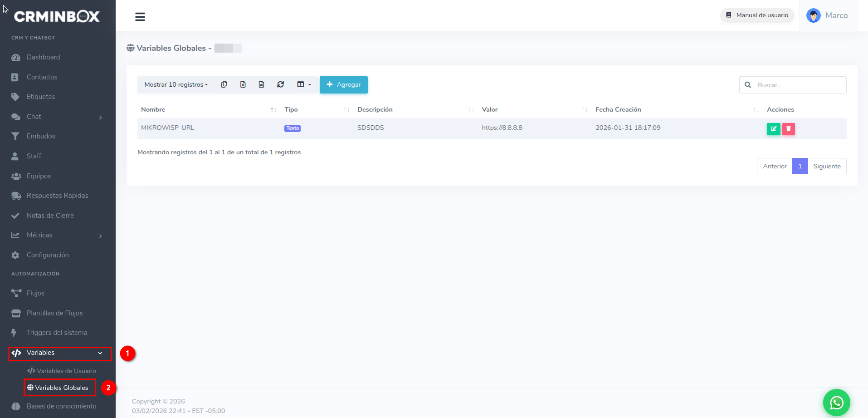Go to Flujos in the sidebar

[x=35, y=293]
